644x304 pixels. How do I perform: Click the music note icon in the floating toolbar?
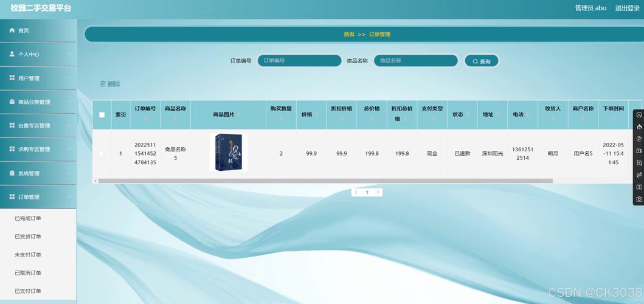[x=639, y=139]
